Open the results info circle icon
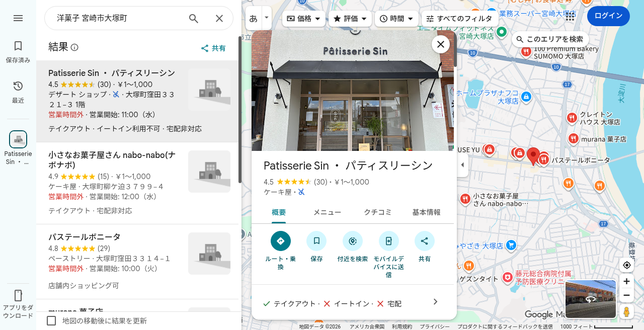The image size is (644, 330). click(x=74, y=47)
